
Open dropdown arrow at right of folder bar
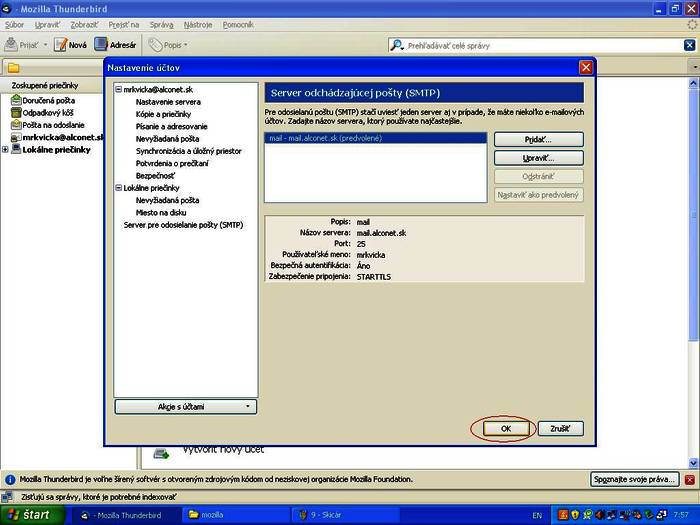pos(696,67)
